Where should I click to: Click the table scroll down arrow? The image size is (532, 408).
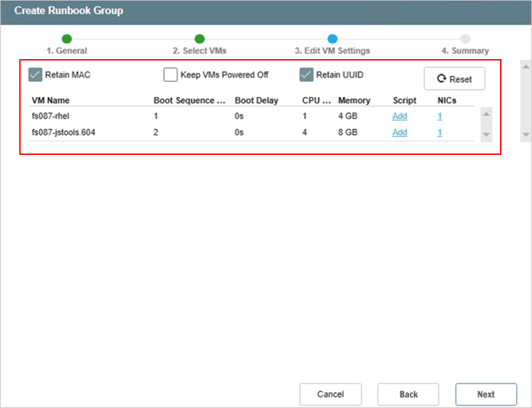486,134
